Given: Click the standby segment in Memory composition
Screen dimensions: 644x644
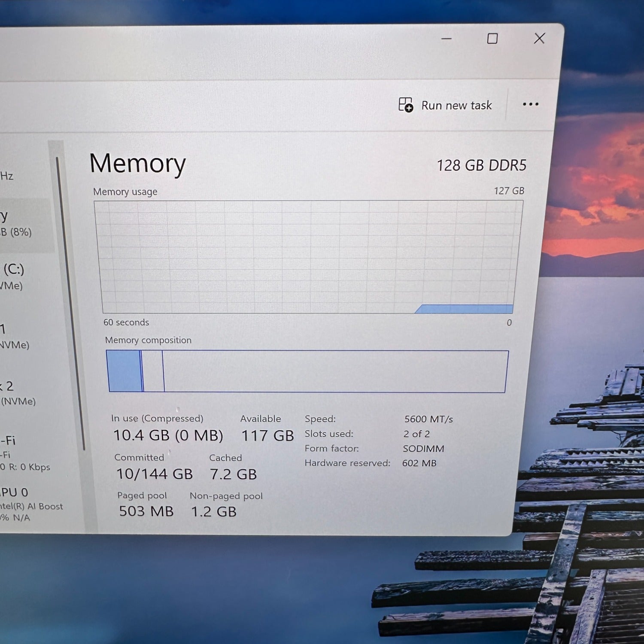Looking at the screenshot, I should tap(153, 371).
